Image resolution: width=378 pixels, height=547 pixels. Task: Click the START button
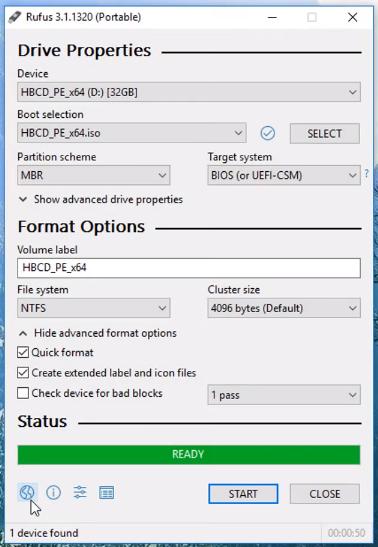243,494
